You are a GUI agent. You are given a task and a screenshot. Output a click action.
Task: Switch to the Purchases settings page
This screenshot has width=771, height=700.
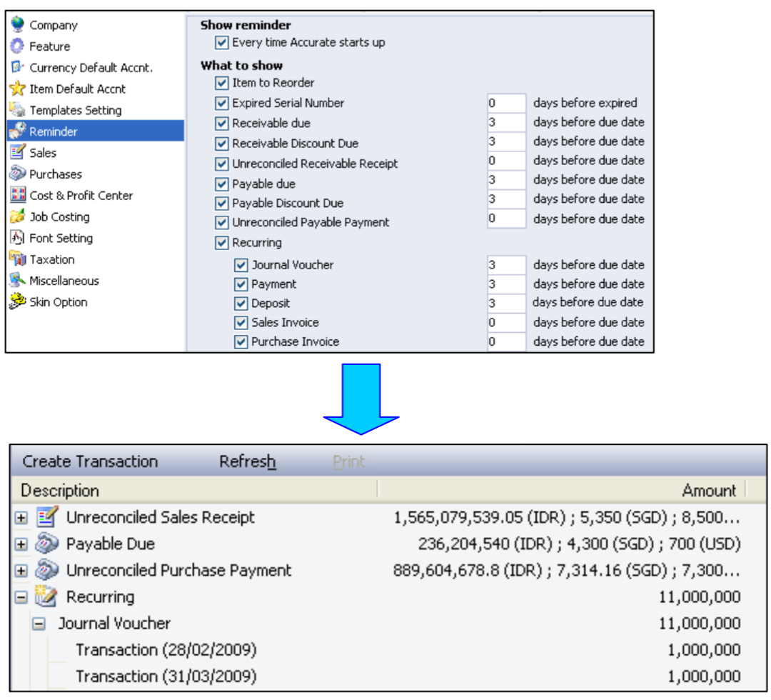coord(55,174)
